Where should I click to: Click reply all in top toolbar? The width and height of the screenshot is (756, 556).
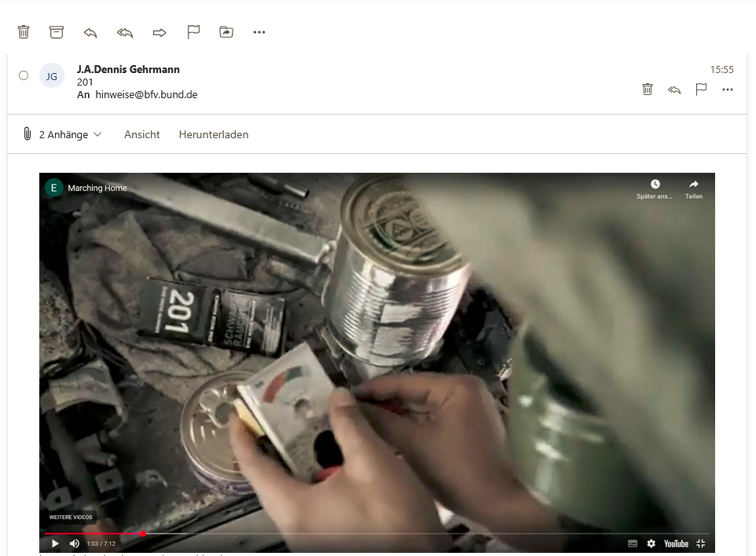coord(125,32)
